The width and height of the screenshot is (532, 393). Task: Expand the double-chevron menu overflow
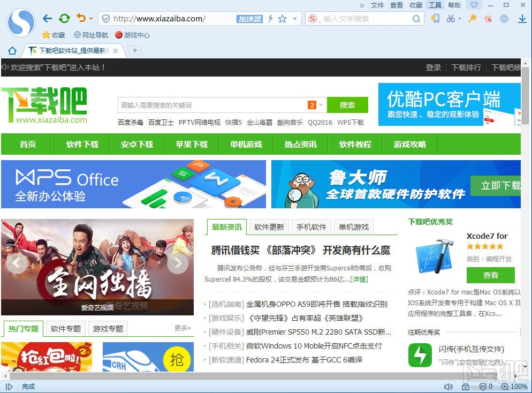362,5
